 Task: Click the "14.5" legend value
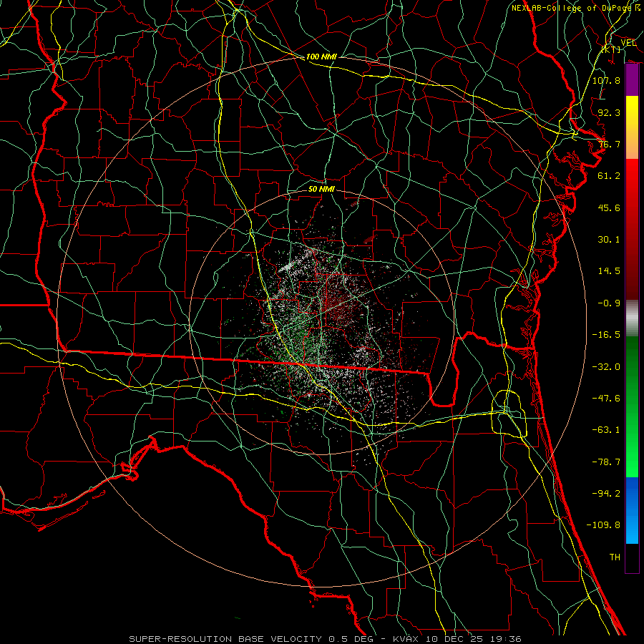[609, 271]
